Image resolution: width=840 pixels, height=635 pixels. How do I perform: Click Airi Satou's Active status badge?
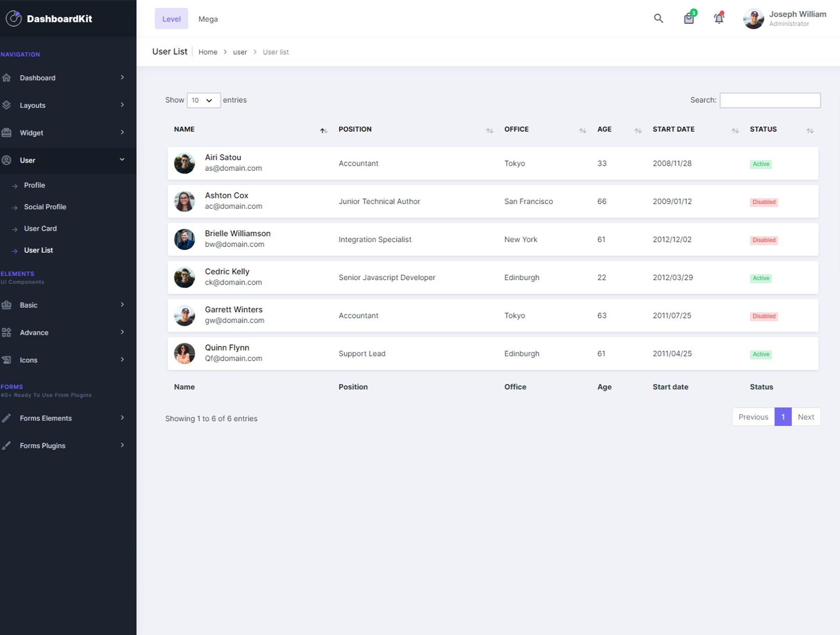pyautogui.click(x=761, y=164)
